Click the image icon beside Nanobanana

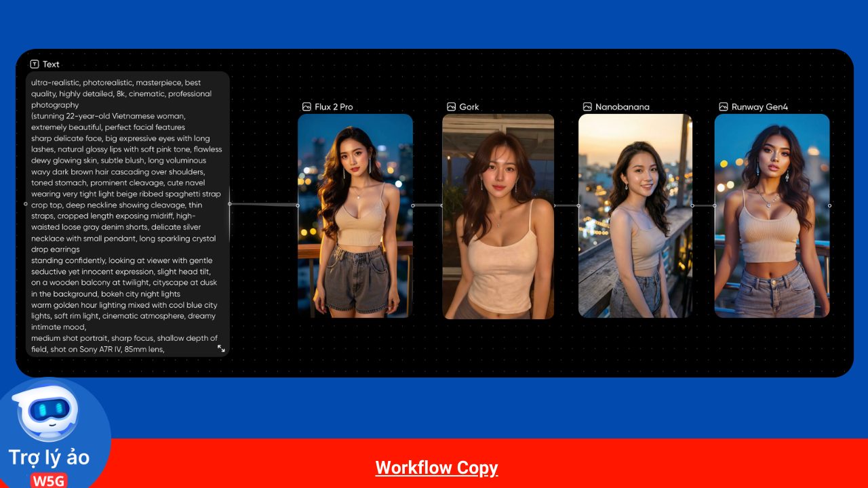pos(587,107)
